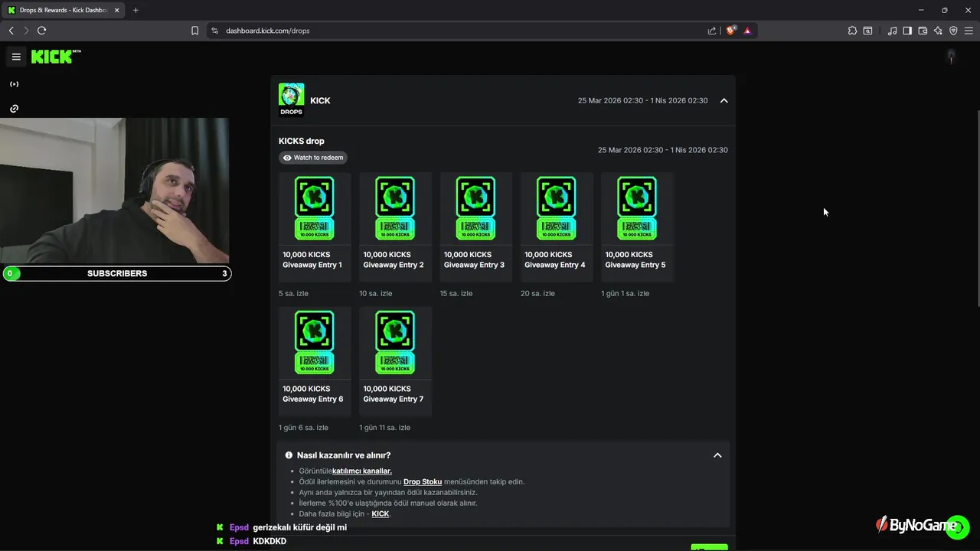Viewport: 980px width, 551px height.
Task: Open the tab search icon in toolbar
Action: 867,31
